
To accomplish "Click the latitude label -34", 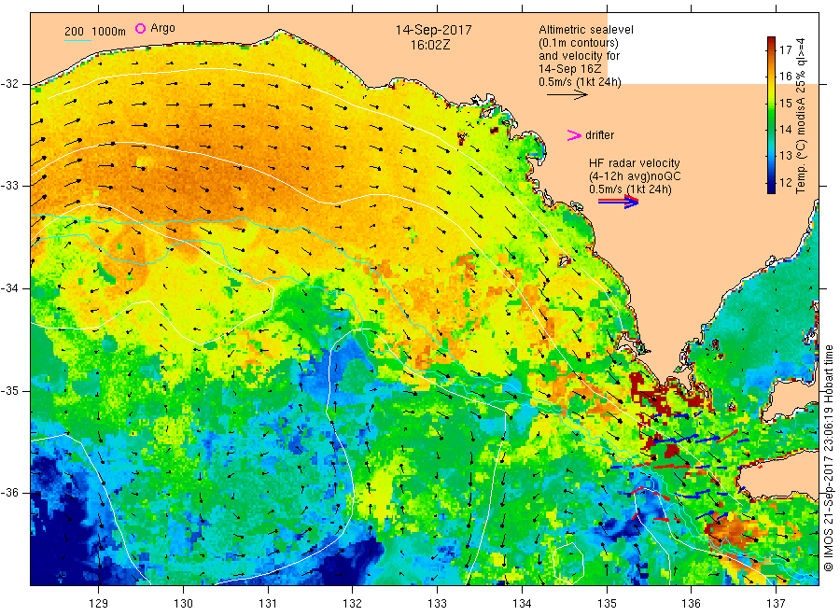I will pos(9,288).
